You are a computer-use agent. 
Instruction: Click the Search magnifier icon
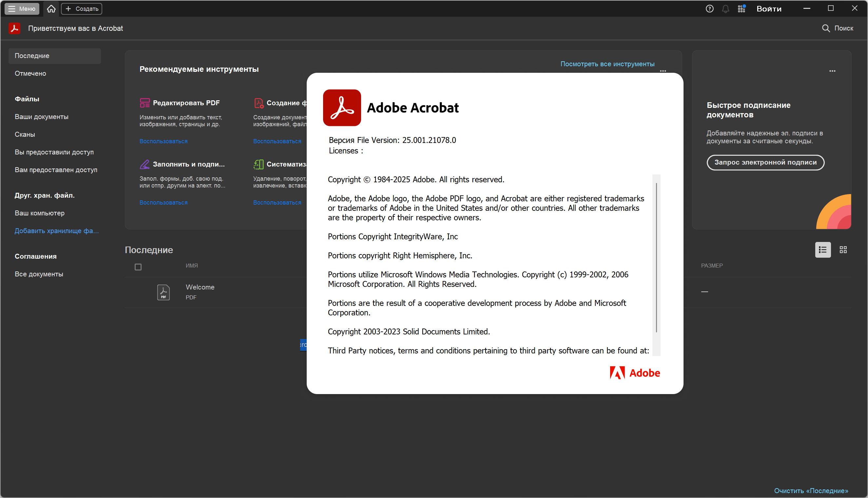pos(826,28)
